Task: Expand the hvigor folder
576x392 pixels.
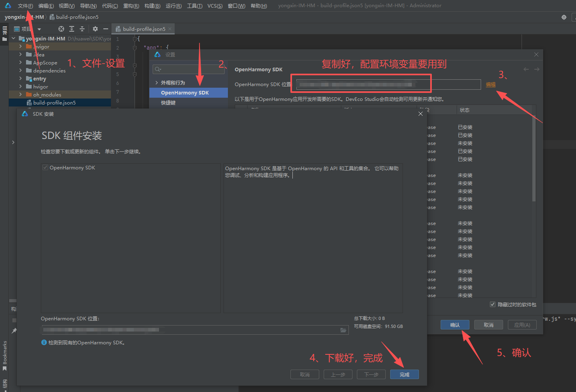Action: (x=21, y=86)
